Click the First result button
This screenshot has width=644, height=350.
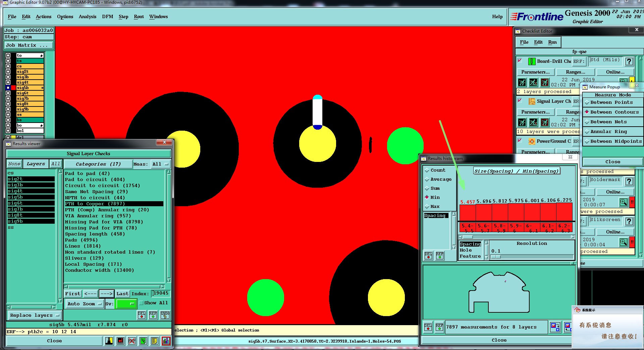click(x=73, y=294)
